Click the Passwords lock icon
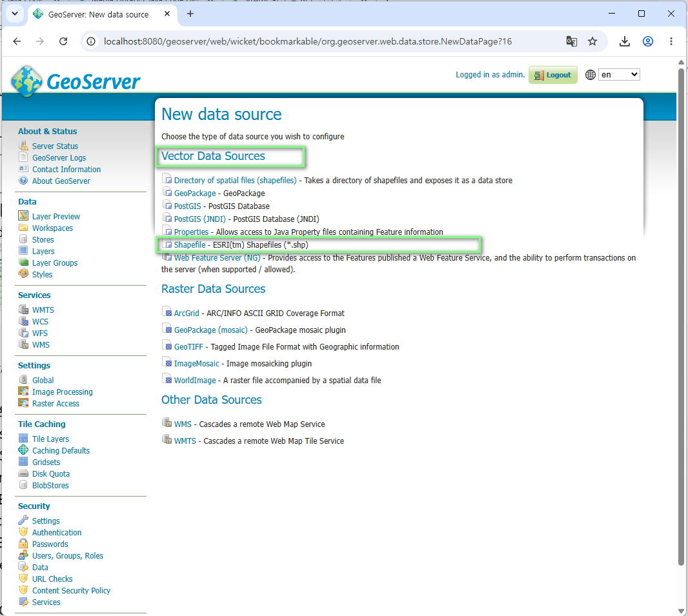 [x=23, y=544]
